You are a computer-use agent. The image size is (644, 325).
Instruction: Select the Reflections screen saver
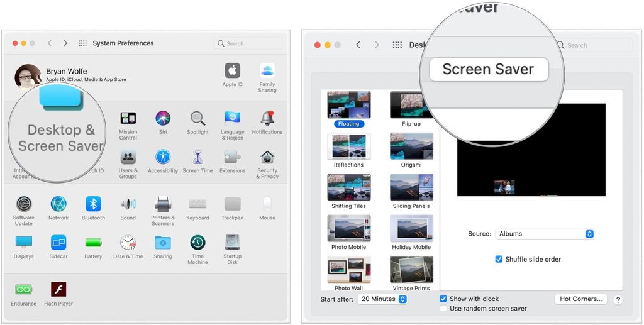pyautogui.click(x=348, y=146)
